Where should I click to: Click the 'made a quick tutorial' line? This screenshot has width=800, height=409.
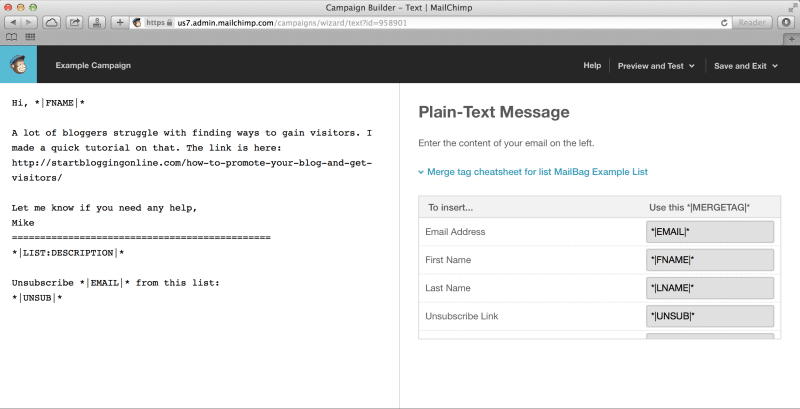tap(146, 148)
